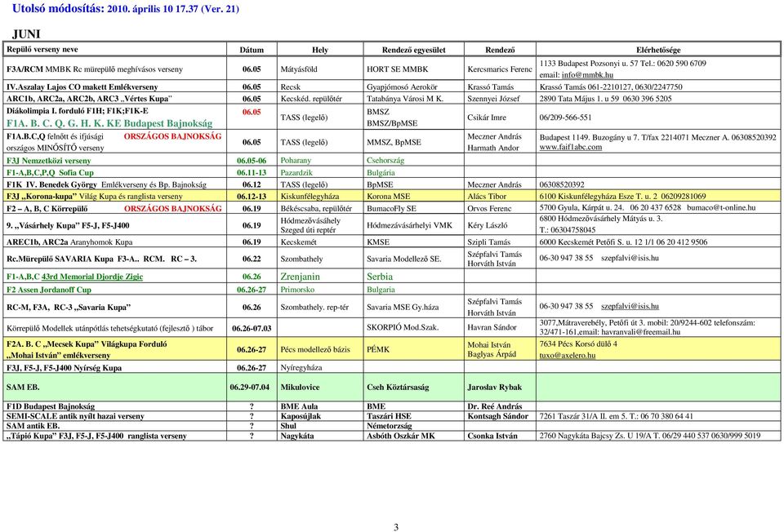Click 'Dr. Reé András' name
784x532 pixels.
(x=495, y=406)
